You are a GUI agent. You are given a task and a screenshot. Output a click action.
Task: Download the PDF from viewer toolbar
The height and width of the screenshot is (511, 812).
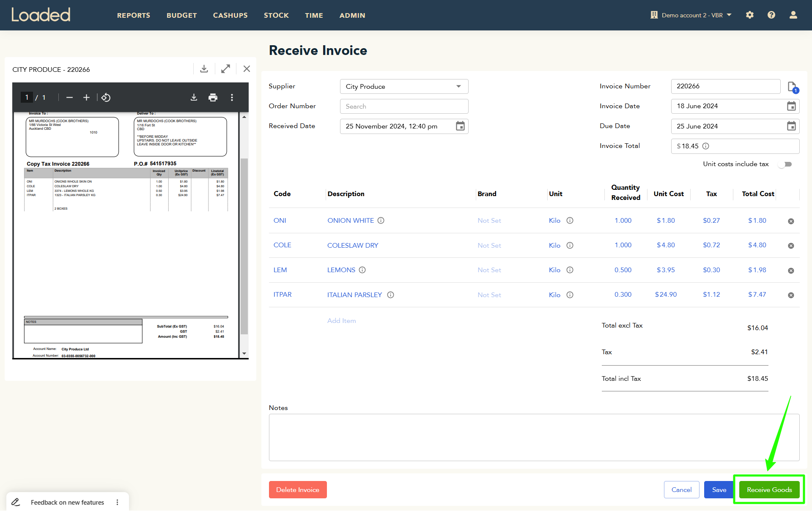(x=194, y=98)
